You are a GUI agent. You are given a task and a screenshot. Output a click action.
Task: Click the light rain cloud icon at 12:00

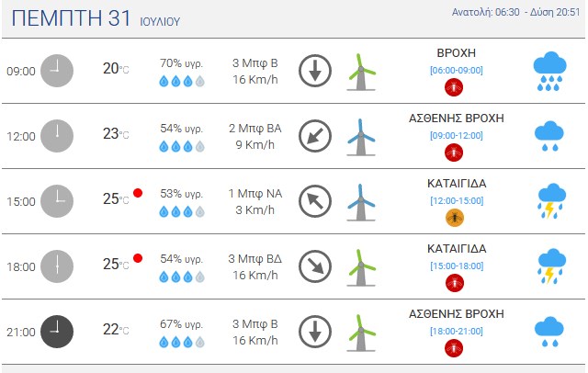549,136
